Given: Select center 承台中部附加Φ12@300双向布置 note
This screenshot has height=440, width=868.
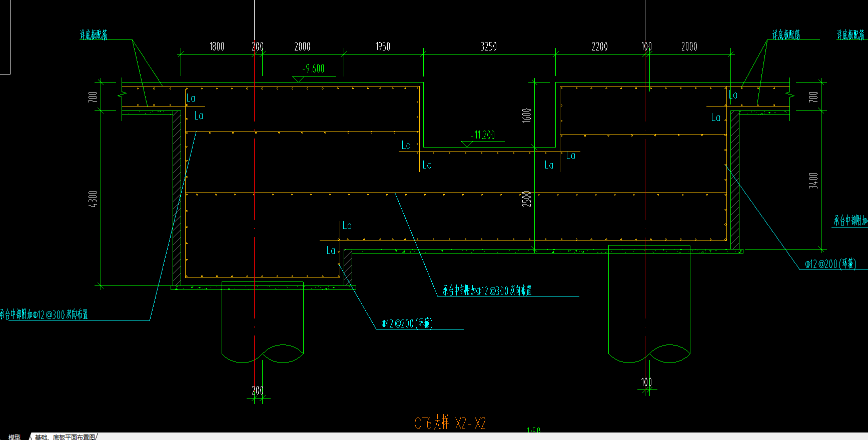Looking at the screenshot, I should (487, 290).
